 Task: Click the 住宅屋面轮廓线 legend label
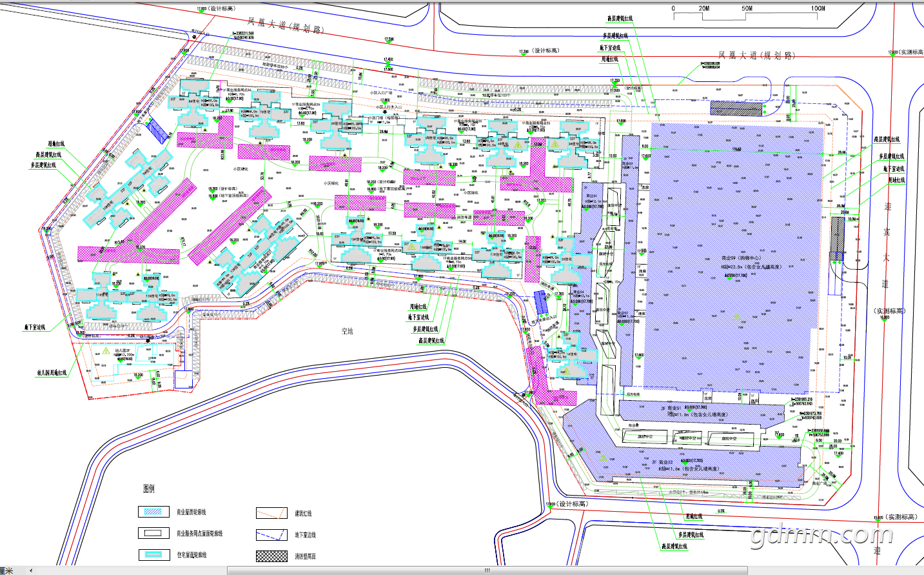[x=192, y=555]
